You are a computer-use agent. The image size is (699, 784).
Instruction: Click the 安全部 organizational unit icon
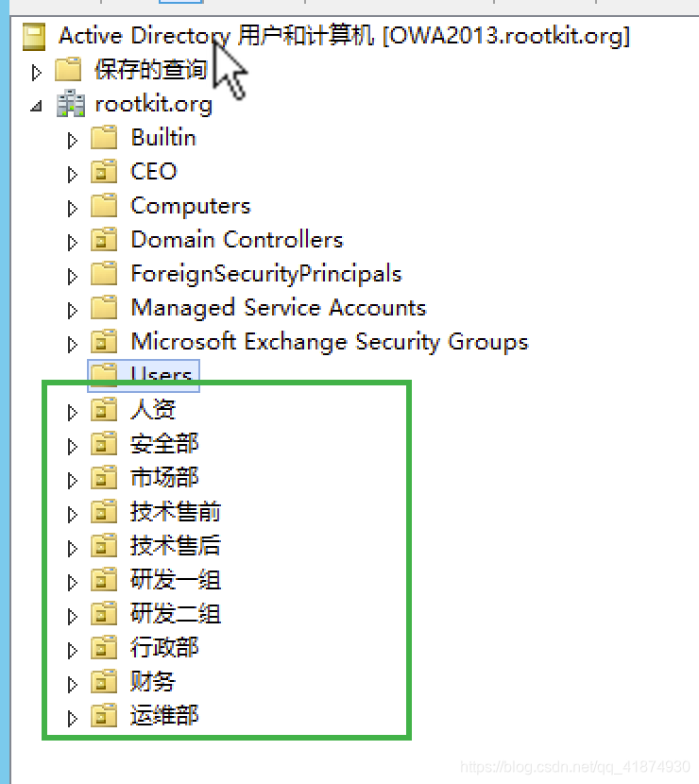tap(104, 444)
